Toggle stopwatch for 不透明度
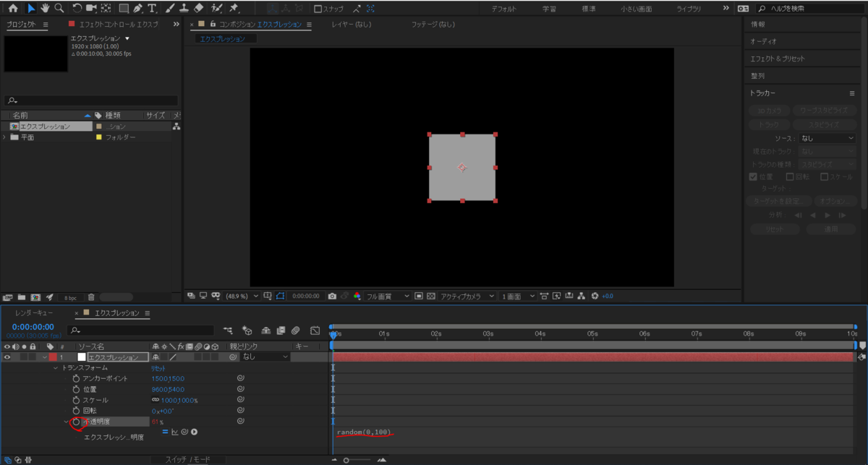 coord(76,422)
